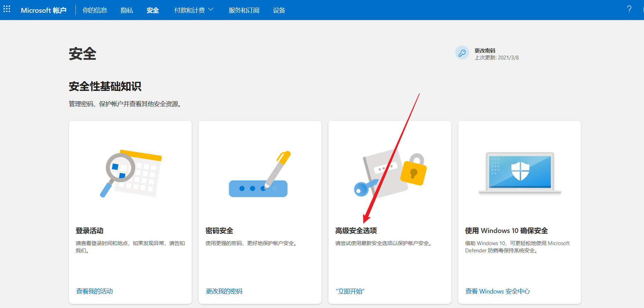644x308 pixels.
Task: Click the 请尝试使用最新安全选项 description
Action: point(384,243)
